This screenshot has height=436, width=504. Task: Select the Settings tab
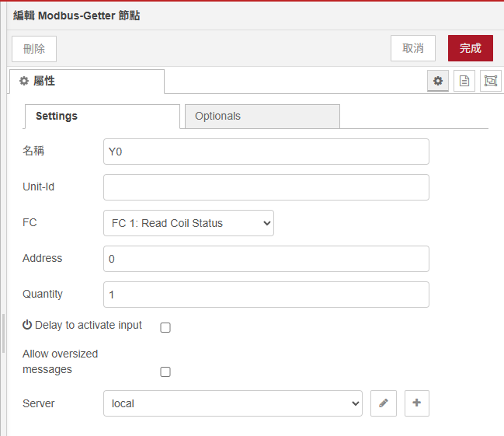click(x=103, y=117)
